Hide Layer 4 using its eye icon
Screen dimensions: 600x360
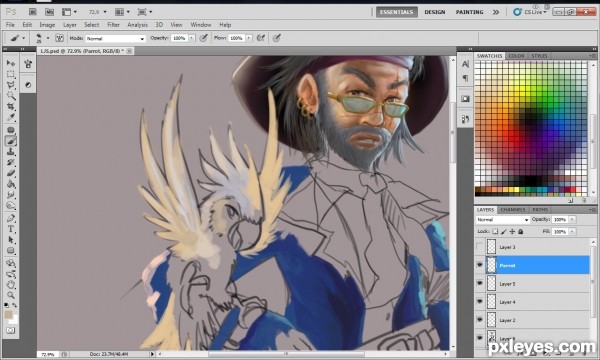pyautogui.click(x=479, y=301)
